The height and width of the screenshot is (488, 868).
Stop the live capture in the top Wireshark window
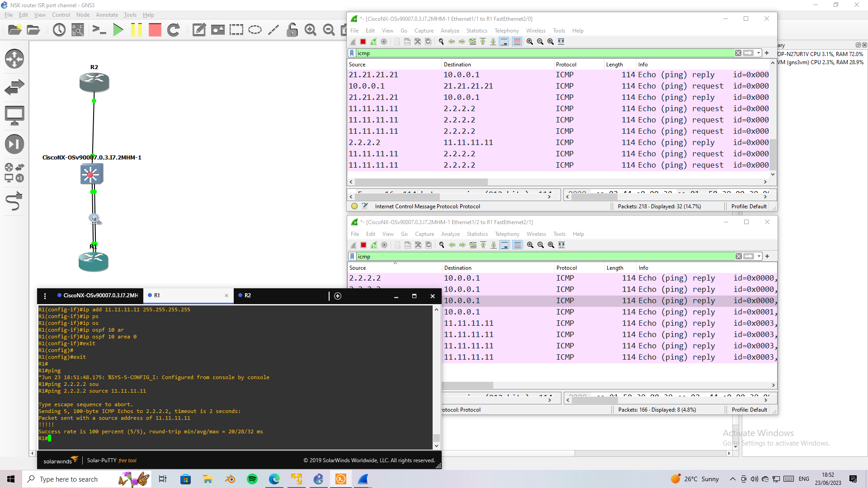(363, 42)
